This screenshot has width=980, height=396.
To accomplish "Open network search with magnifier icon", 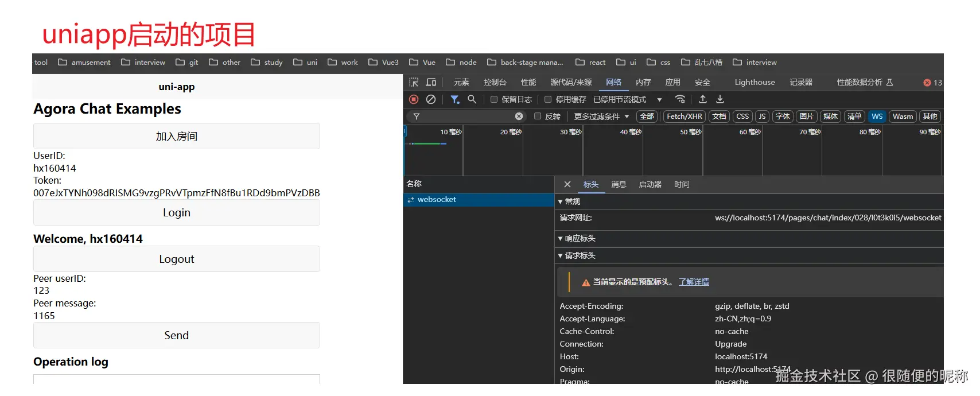I will [472, 99].
